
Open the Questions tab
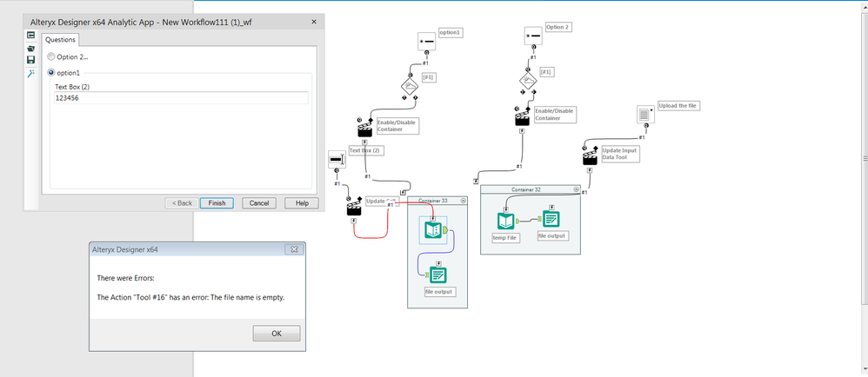[x=60, y=39]
